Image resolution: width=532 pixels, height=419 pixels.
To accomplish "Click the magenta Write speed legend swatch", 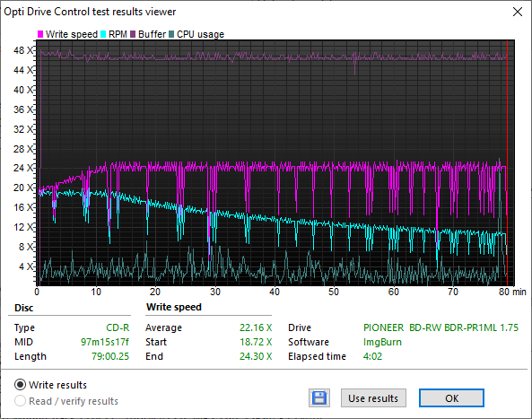I will pos(40,34).
